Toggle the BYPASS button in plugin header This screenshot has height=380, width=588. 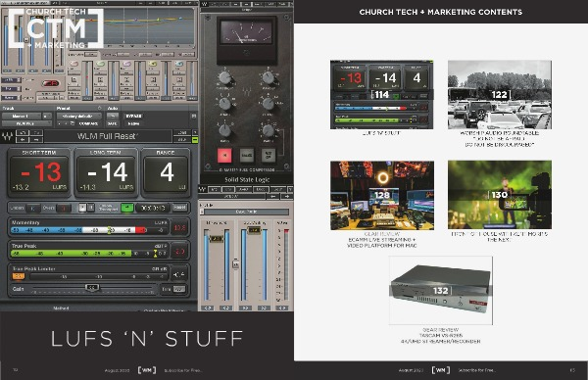click(x=133, y=117)
